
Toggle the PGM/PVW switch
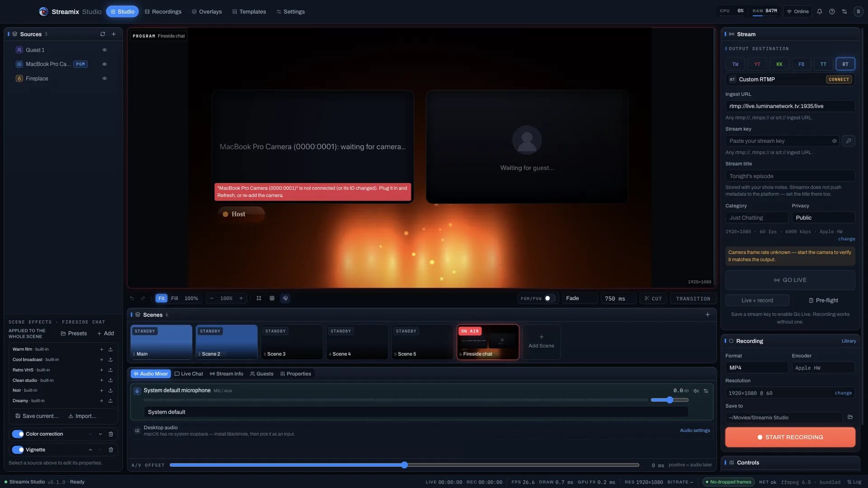coord(549,299)
